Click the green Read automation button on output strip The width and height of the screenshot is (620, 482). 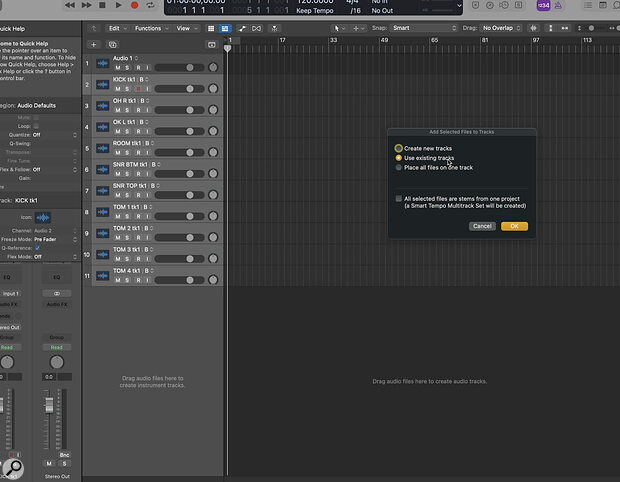click(x=57, y=348)
